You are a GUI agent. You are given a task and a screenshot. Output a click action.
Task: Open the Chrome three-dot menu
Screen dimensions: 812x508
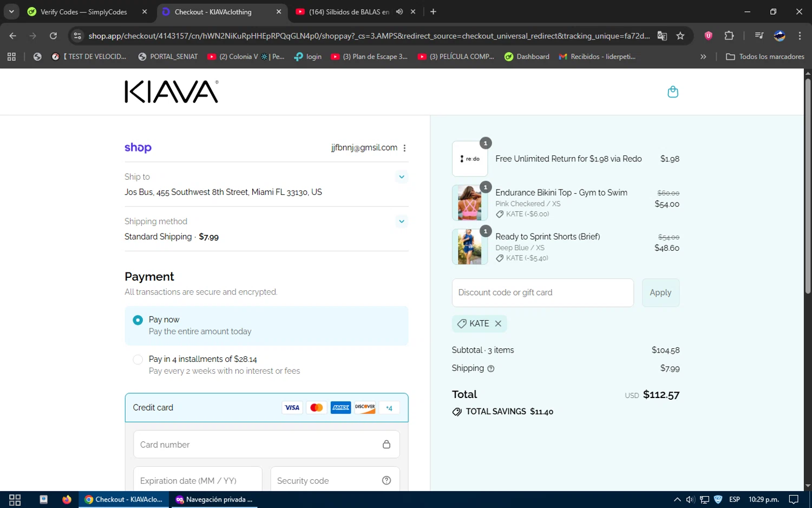[800, 36]
